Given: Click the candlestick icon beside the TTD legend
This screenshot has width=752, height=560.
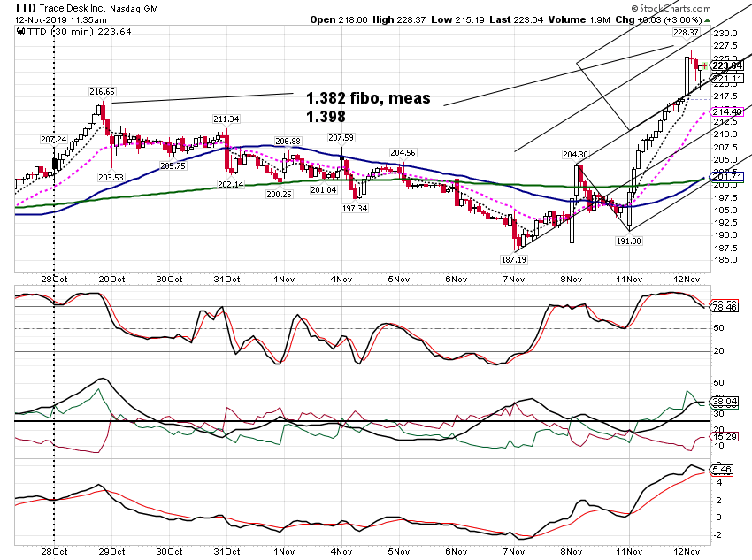Looking at the screenshot, I should [x=20, y=32].
